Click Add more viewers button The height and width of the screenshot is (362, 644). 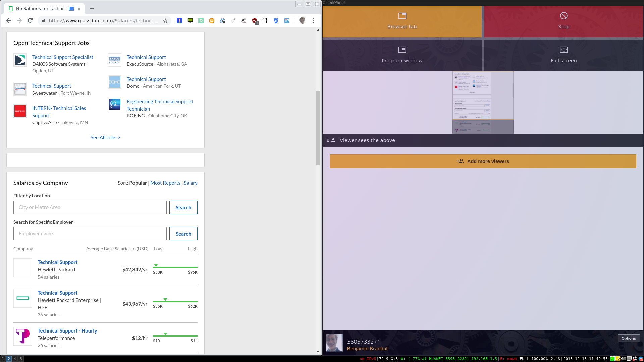click(483, 161)
